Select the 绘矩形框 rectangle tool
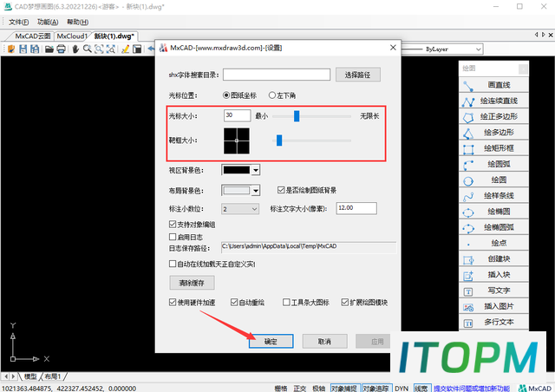555x392 pixels. 493,148
